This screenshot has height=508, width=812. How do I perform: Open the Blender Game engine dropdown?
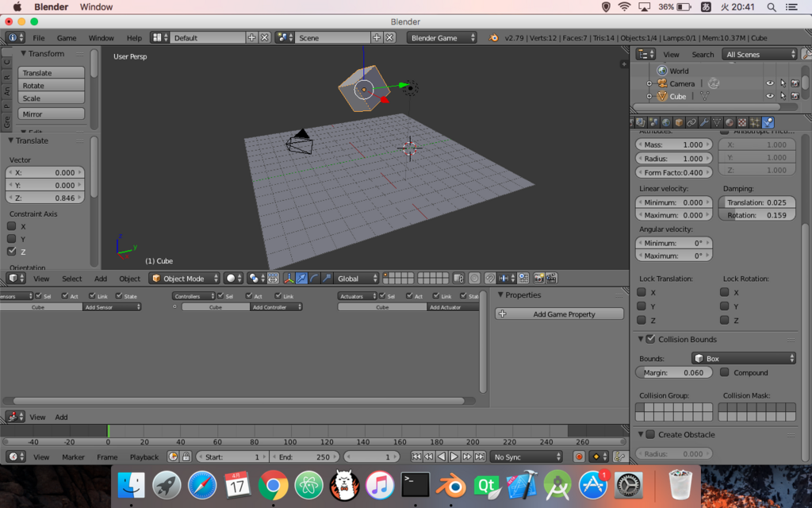pos(441,38)
